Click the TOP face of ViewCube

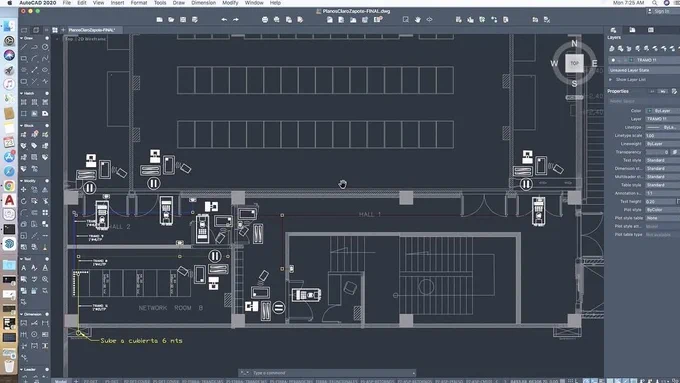(574, 63)
